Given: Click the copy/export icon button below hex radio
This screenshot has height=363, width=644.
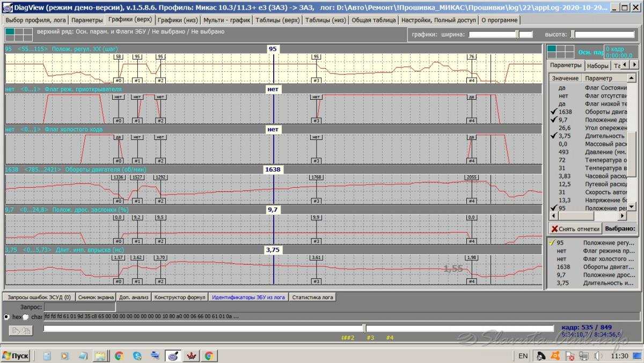Looking at the screenshot, I should (x=20, y=331).
